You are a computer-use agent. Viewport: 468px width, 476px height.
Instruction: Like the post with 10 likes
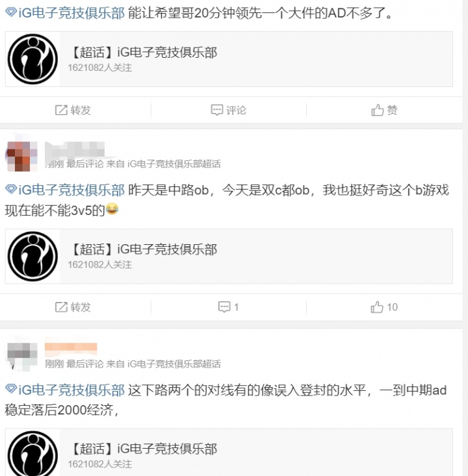pos(383,307)
